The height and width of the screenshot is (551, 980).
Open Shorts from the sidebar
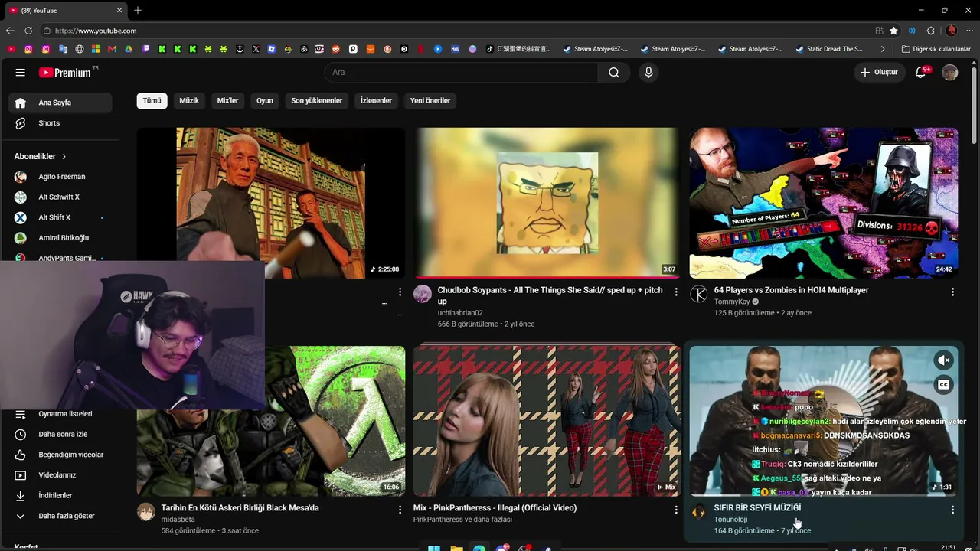[60, 123]
